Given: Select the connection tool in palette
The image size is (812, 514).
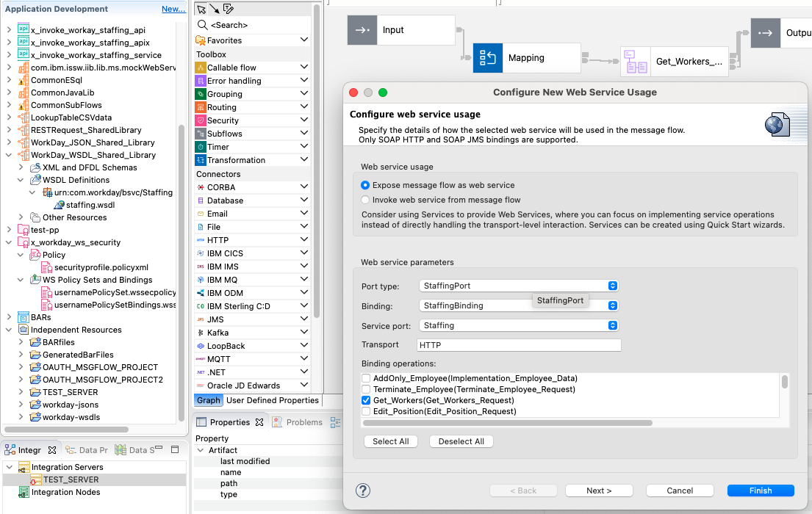Looking at the screenshot, I should tap(215, 10).
